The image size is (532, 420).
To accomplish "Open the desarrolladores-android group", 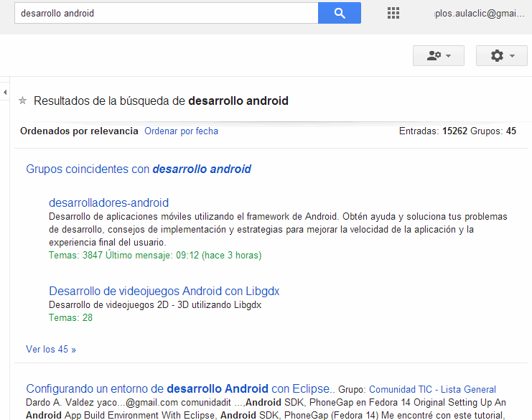I will pyautogui.click(x=108, y=203).
